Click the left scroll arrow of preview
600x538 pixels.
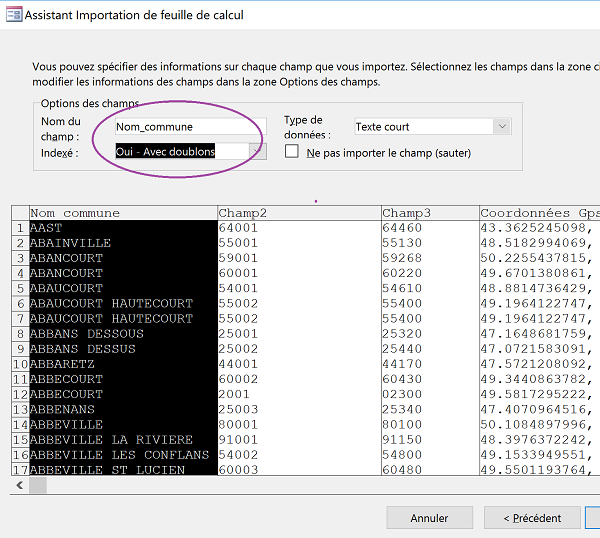point(20,486)
